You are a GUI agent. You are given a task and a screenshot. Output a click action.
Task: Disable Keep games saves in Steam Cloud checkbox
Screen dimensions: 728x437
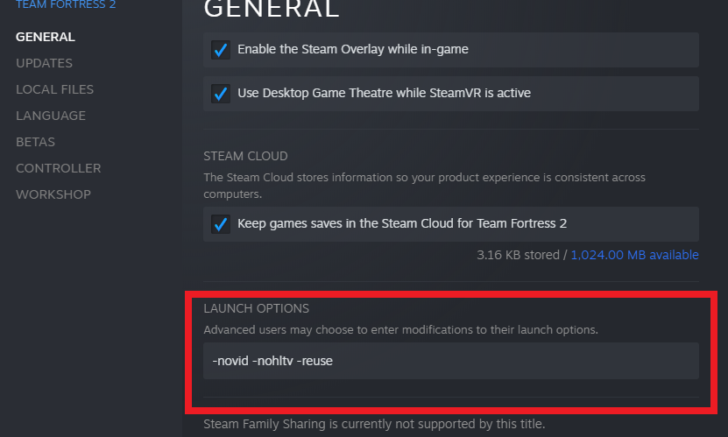click(x=221, y=224)
